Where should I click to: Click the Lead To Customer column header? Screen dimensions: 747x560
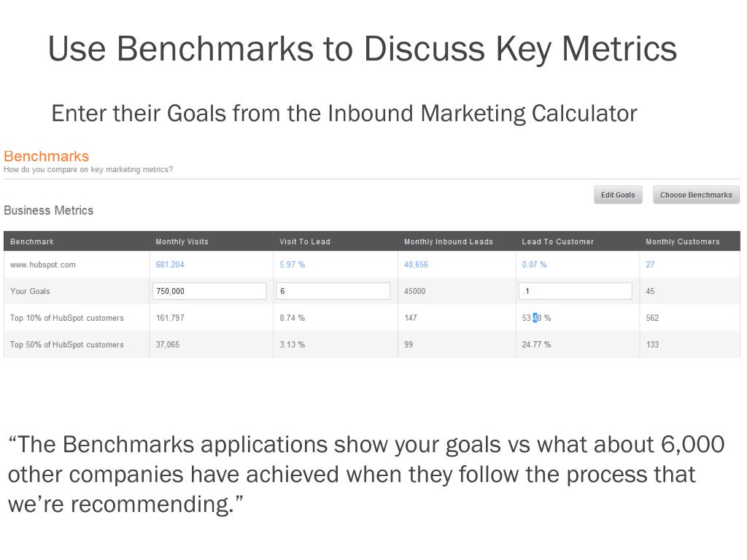click(x=558, y=241)
